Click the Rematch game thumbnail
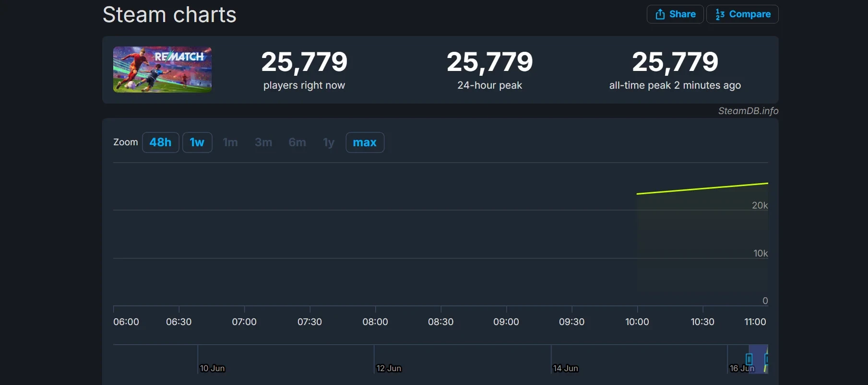This screenshot has width=868, height=385. coord(162,70)
